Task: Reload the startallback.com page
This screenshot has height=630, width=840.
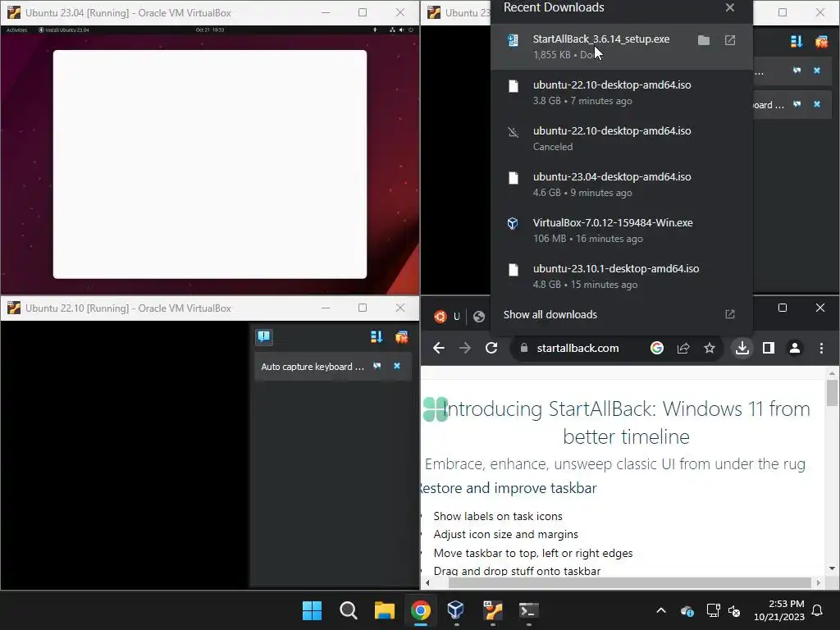Action: coord(491,348)
